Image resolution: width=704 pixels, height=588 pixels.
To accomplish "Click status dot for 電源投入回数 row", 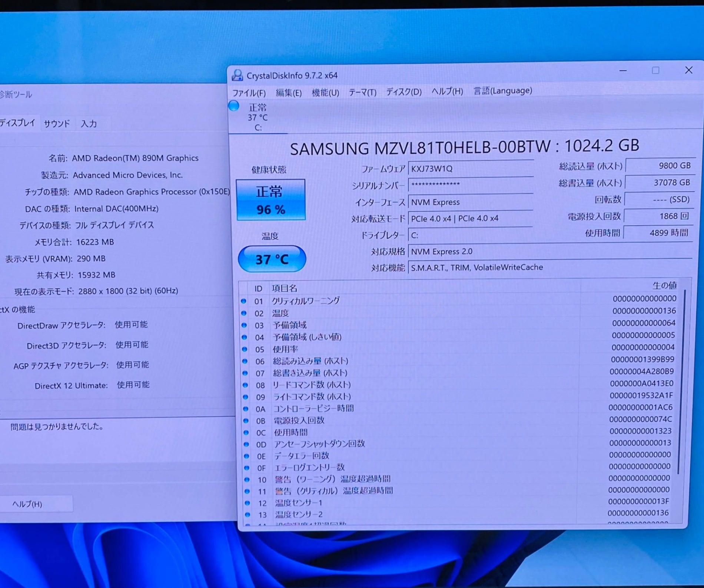I will [245, 421].
